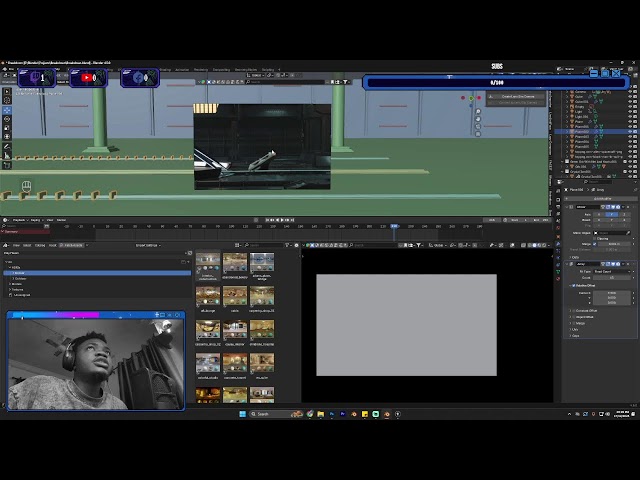This screenshot has width=640, height=480.
Task: Open asset browser gear settings
Action: tap(297, 245)
